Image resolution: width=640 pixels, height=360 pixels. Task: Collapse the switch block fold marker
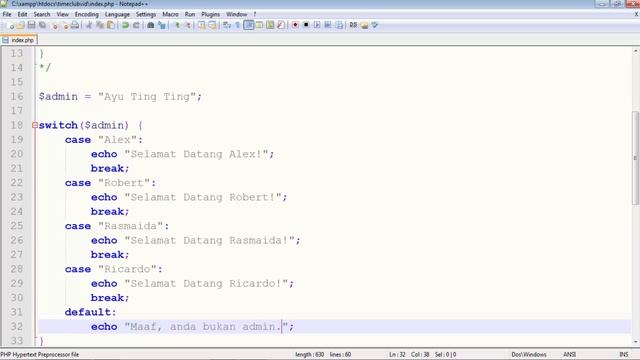[x=35, y=125]
